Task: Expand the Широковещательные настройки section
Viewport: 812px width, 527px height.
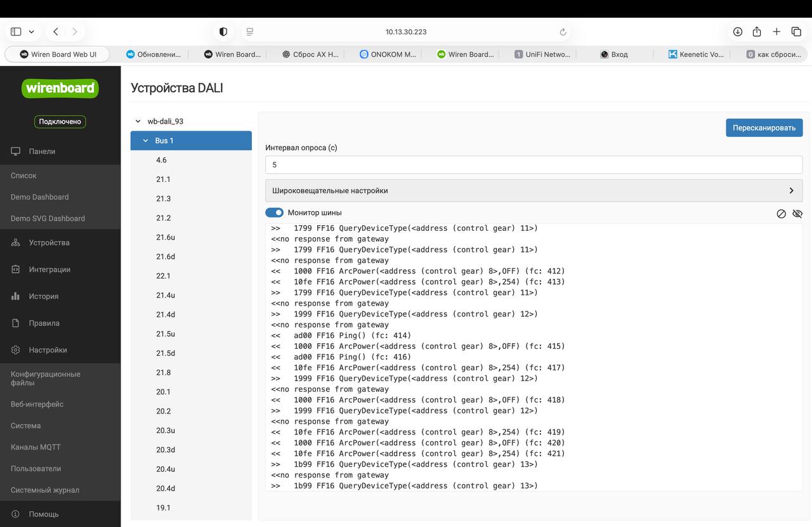Action: tap(534, 191)
